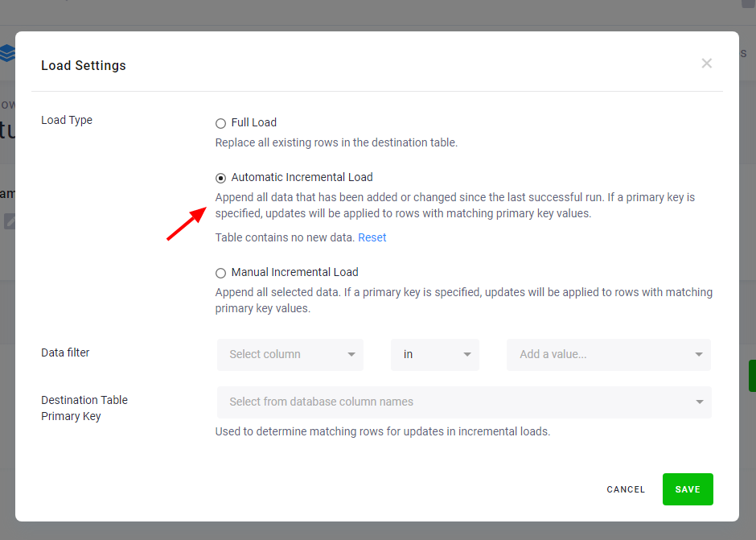This screenshot has width=756, height=540.
Task: Open the 'in' operator dropdown
Action: (x=435, y=355)
